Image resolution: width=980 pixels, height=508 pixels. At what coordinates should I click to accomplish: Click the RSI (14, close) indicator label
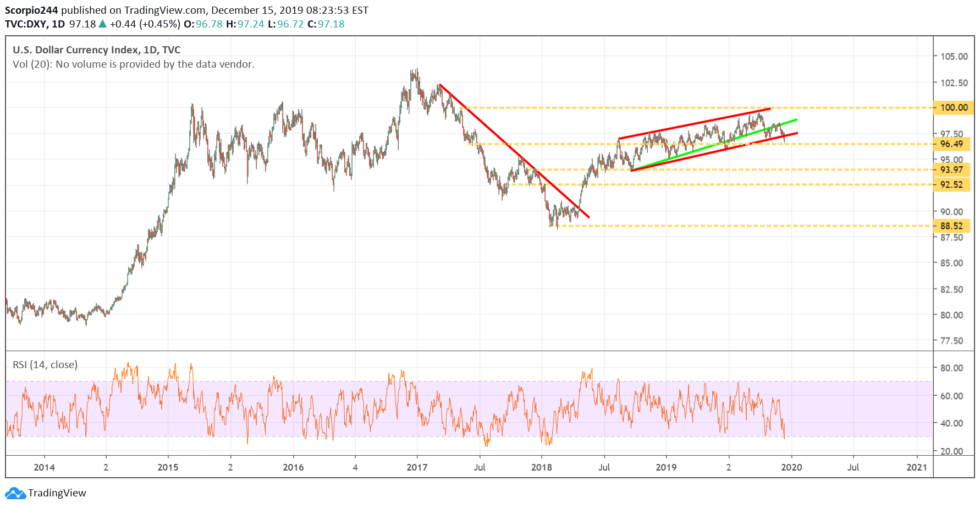click(45, 364)
